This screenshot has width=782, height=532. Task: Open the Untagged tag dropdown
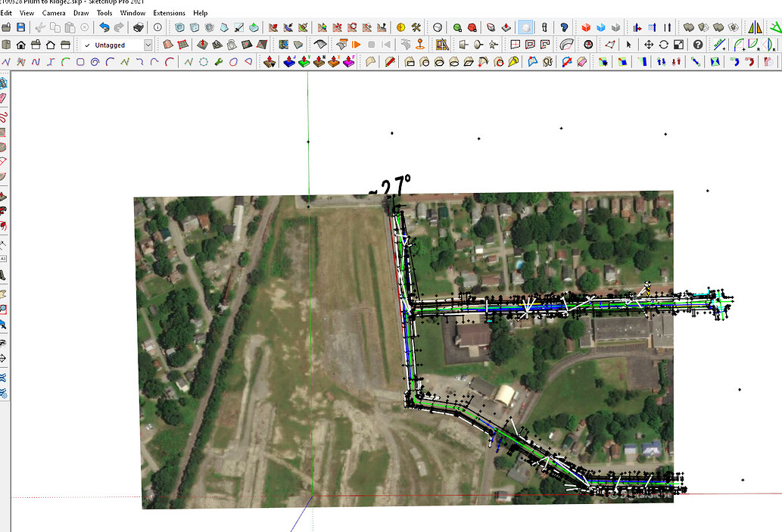(x=148, y=43)
